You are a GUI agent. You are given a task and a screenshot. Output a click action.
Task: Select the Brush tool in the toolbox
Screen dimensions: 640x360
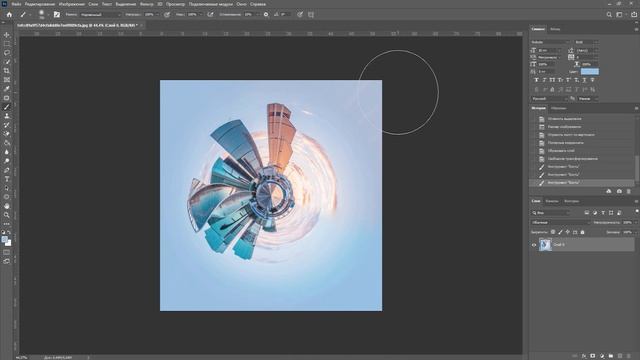7,107
